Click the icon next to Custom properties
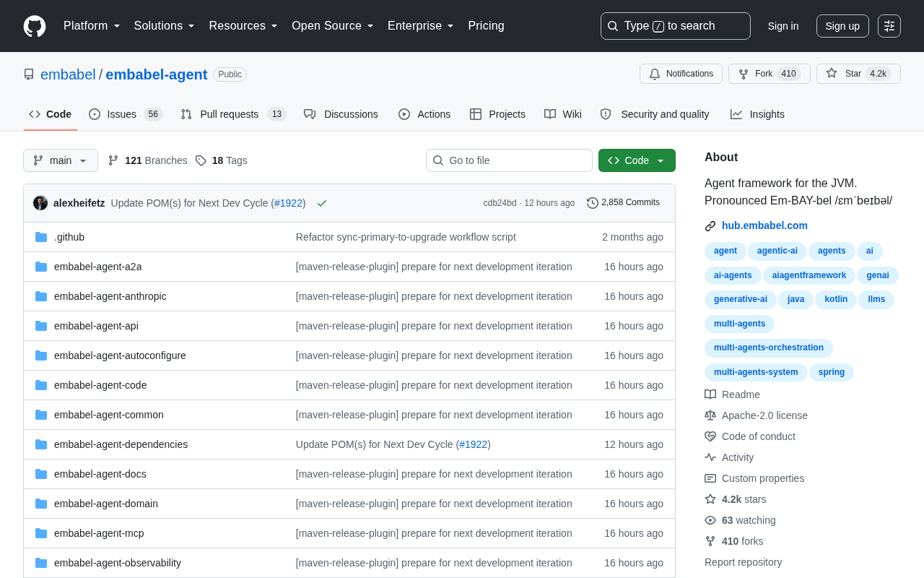Screen dimensions: 924x578 pos(710,478)
